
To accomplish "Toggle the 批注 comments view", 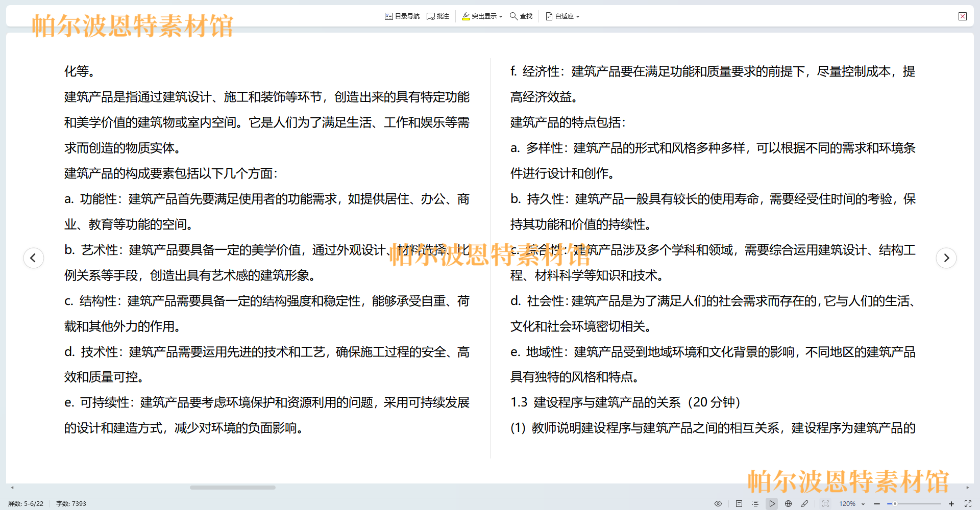I will (438, 16).
